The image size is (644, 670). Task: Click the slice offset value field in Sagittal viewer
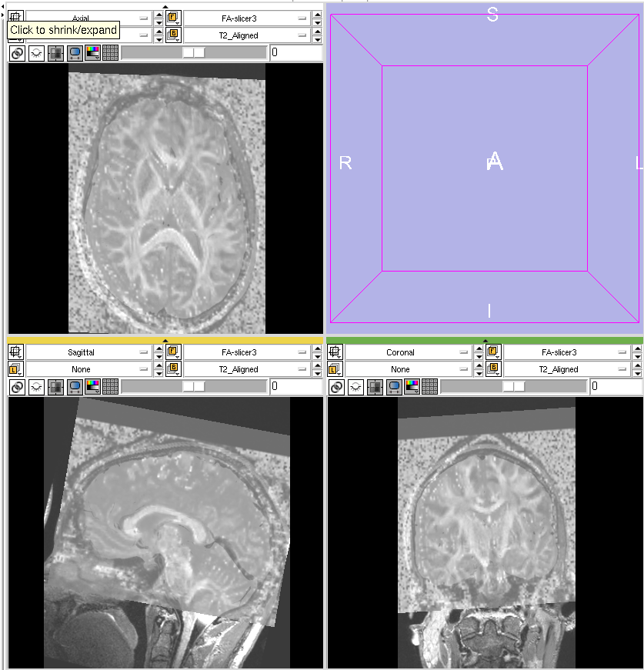295,386
